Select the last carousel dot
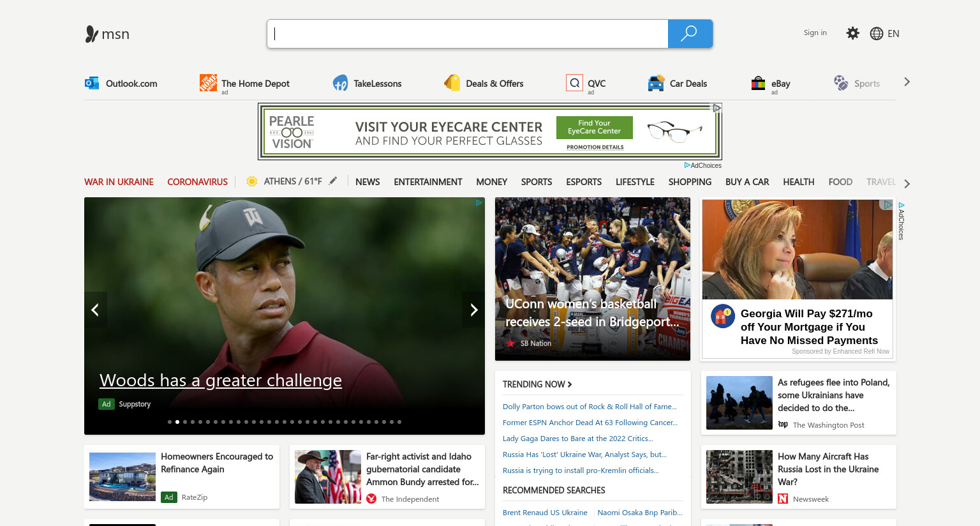This screenshot has width=980, height=526. pyautogui.click(x=399, y=422)
